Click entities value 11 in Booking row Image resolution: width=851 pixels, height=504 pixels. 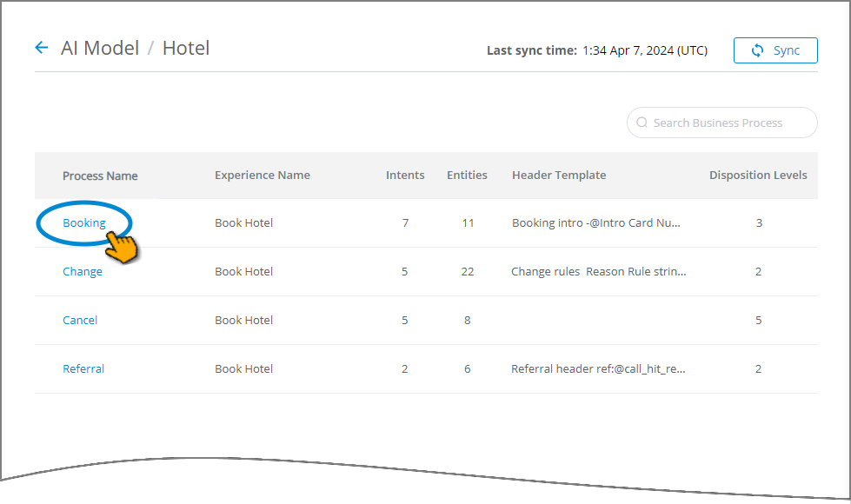click(x=468, y=223)
